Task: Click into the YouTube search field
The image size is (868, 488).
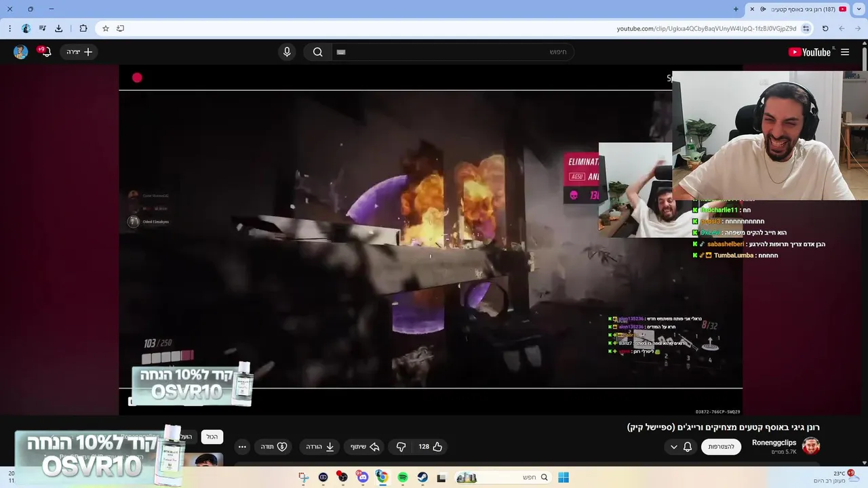Action: pos(453,52)
